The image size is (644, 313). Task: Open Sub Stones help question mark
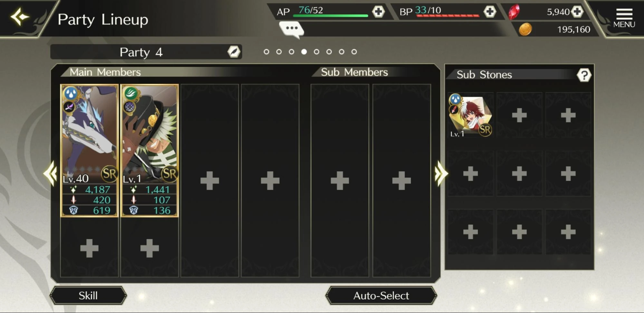pos(584,75)
